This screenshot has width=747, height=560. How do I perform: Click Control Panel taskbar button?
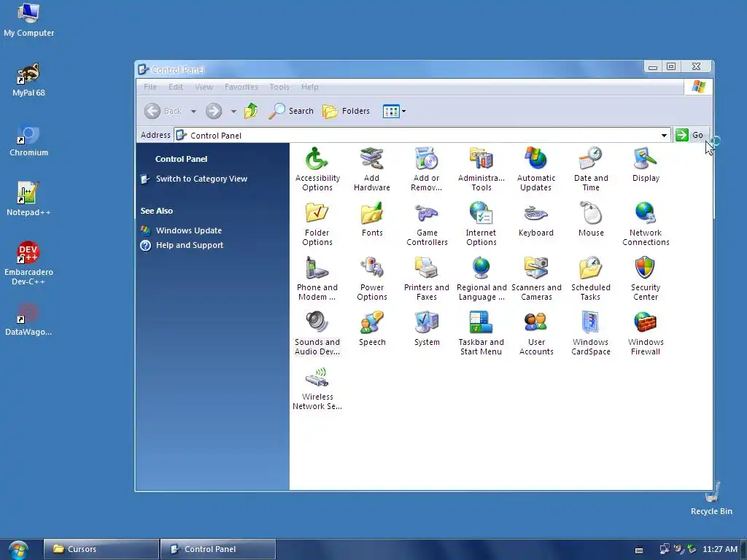pyautogui.click(x=217, y=549)
